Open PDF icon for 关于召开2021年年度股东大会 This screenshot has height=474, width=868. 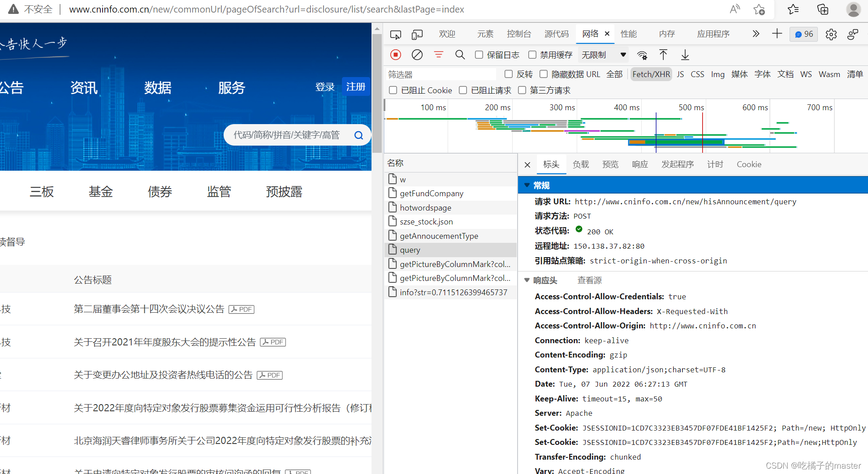click(x=273, y=342)
